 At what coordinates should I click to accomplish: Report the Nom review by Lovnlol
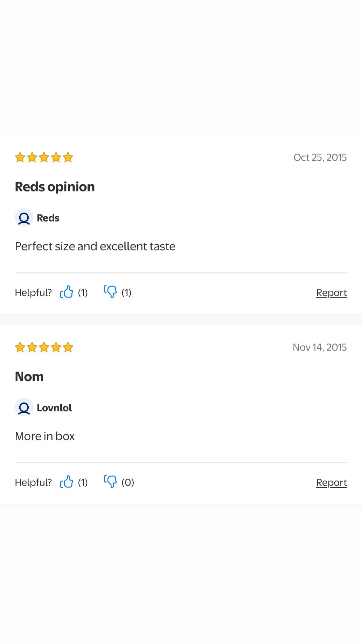click(x=332, y=483)
